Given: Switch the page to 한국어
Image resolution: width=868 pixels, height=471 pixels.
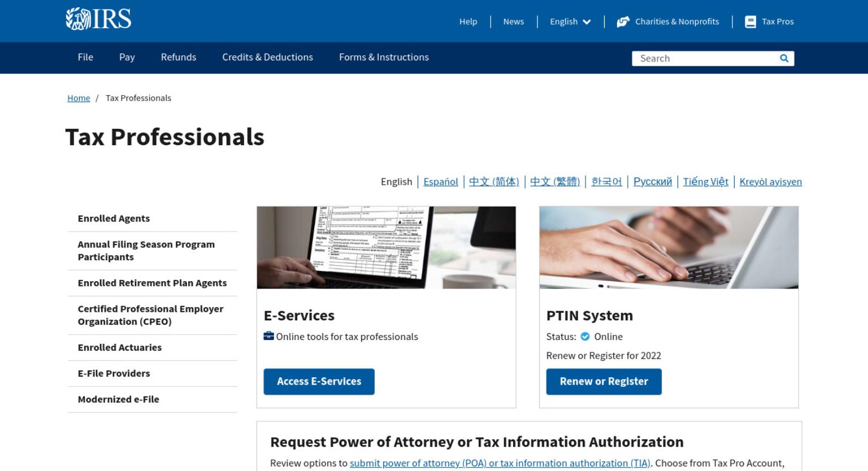Looking at the screenshot, I should pos(606,181).
